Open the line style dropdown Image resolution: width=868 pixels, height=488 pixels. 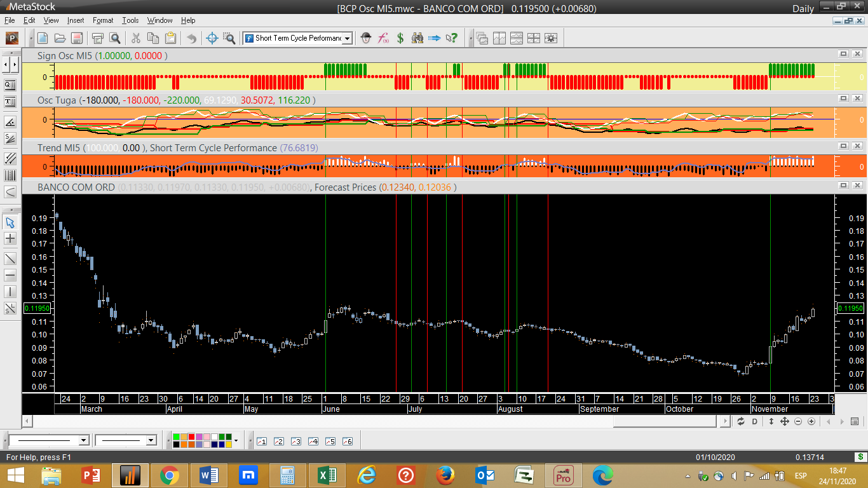83,440
